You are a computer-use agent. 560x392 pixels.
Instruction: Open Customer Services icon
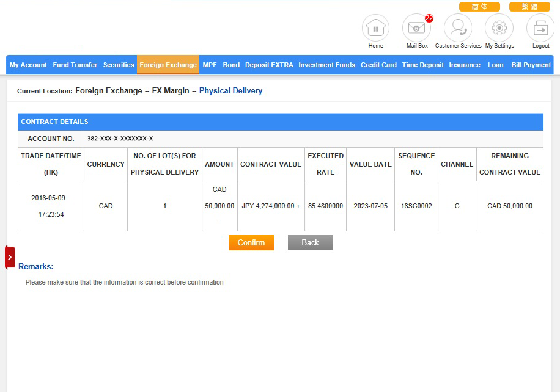[x=458, y=28]
